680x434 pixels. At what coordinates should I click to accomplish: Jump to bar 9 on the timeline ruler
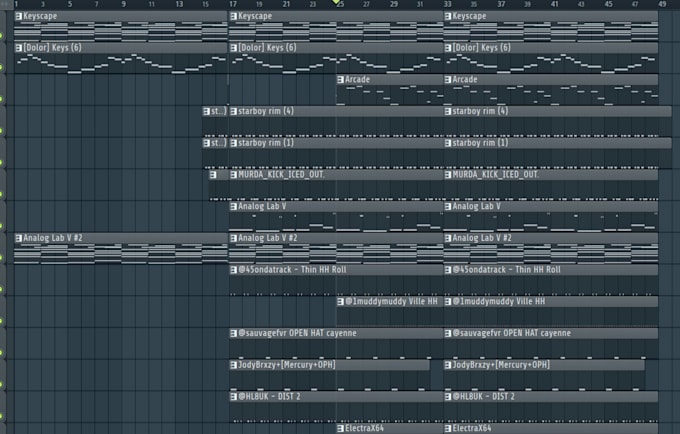[124, 4]
